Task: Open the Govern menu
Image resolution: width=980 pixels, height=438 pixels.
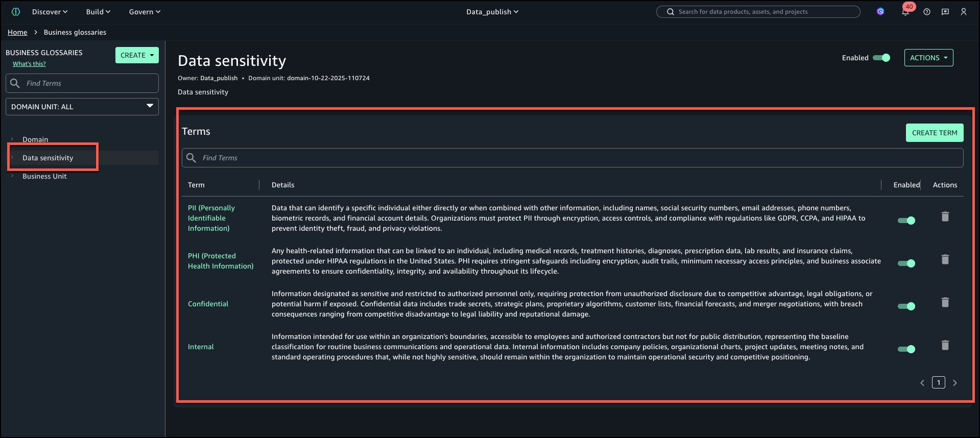Action: [x=145, y=12]
